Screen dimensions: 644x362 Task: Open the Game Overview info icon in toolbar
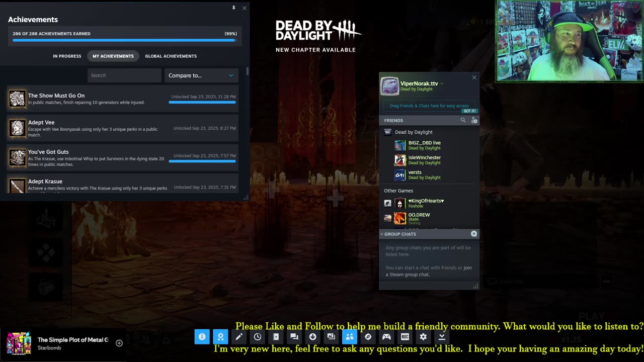[x=202, y=337]
